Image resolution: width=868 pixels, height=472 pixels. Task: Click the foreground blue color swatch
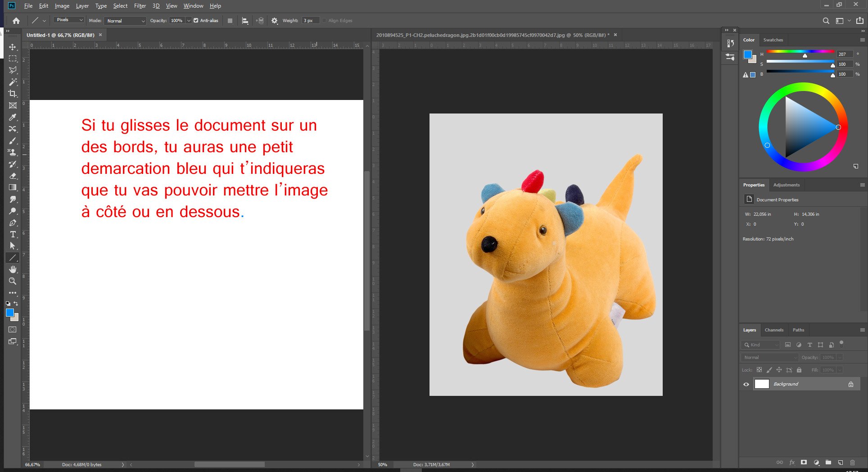click(x=9, y=313)
